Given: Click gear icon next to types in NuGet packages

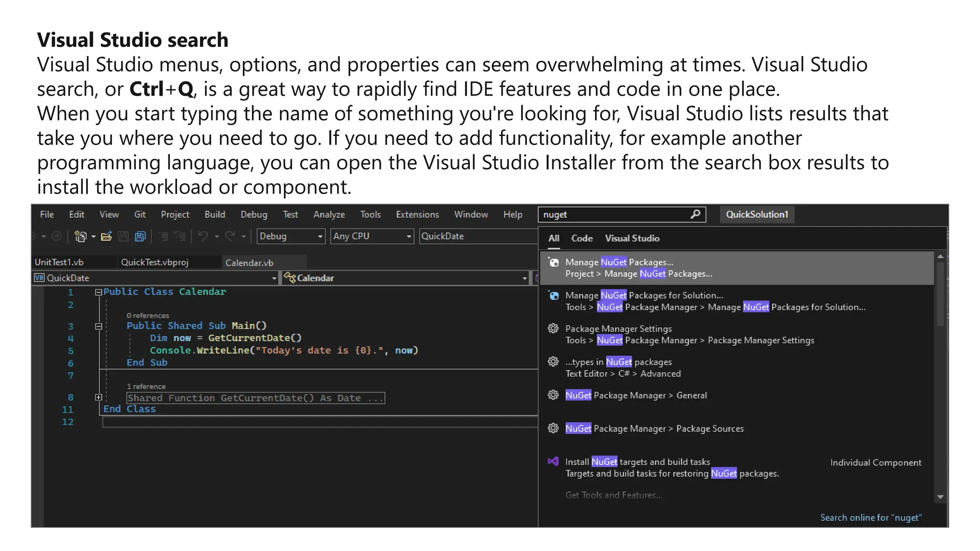Looking at the screenshot, I should click(x=553, y=362).
